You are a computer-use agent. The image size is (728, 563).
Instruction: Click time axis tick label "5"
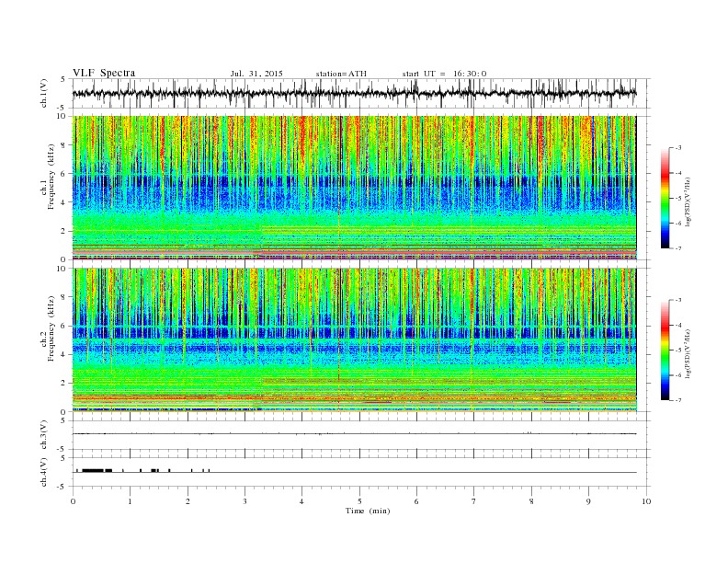point(359,501)
